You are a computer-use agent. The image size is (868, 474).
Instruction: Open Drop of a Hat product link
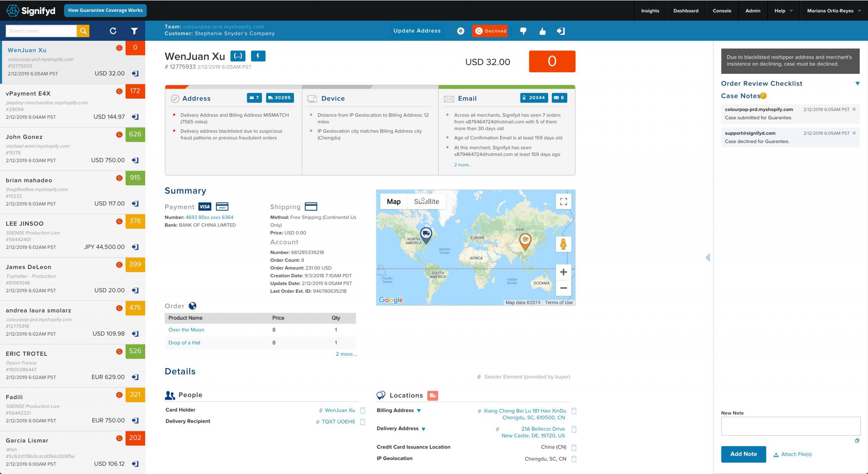coord(184,343)
